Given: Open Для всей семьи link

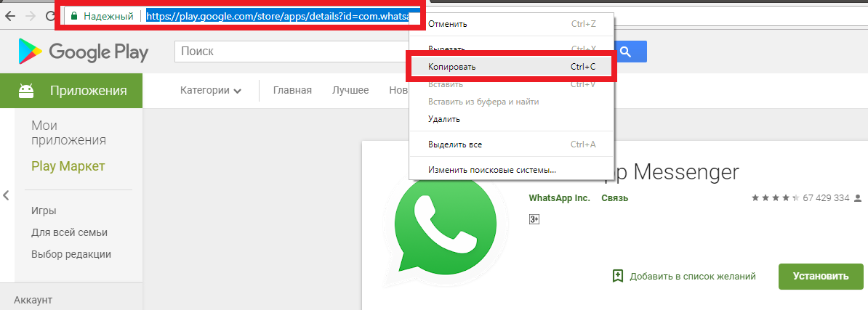Looking at the screenshot, I should (x=69, y=232).
